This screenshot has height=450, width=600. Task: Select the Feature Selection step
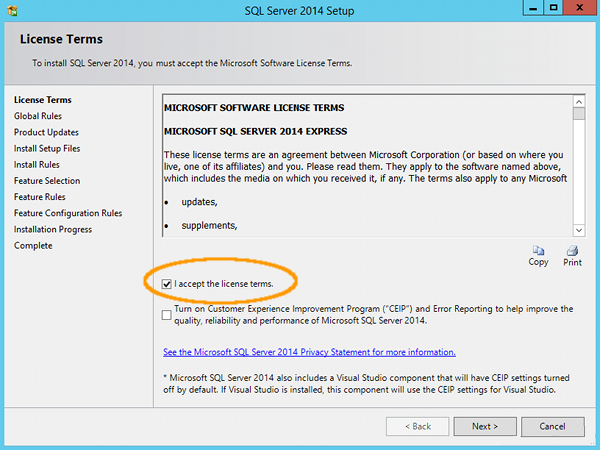tap(47, 181)
